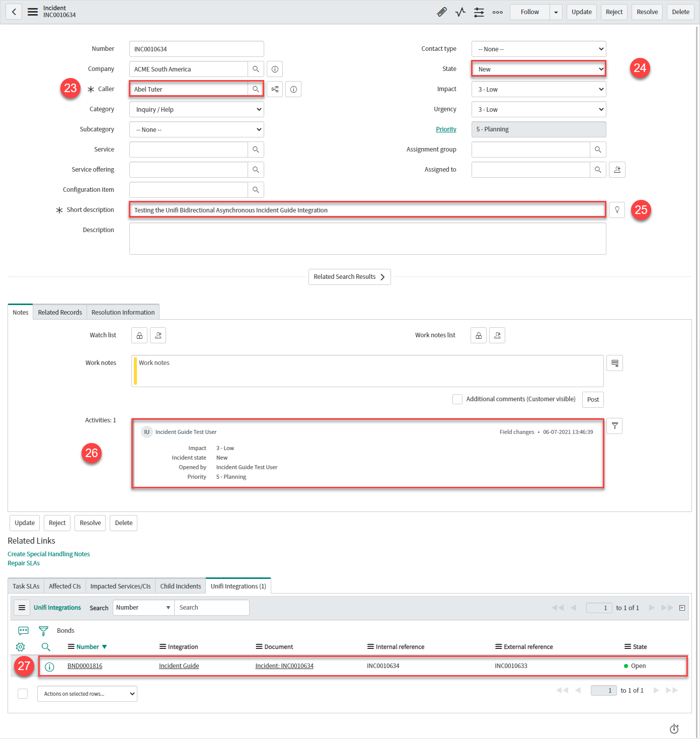Viewport: 700px width, 739px height.
Task: Click the personalize form sliders icon
Action: (479, 12)
